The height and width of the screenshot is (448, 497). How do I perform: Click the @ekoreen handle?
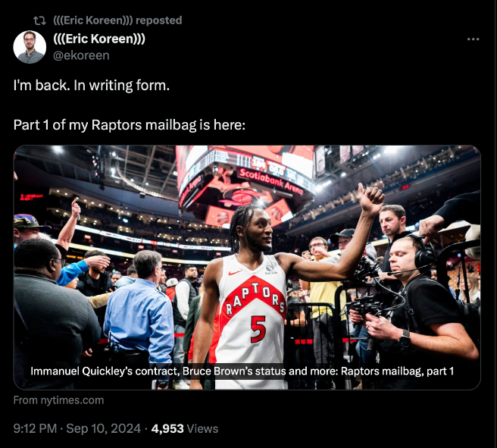pyautogui.click(x=81, y=55)
